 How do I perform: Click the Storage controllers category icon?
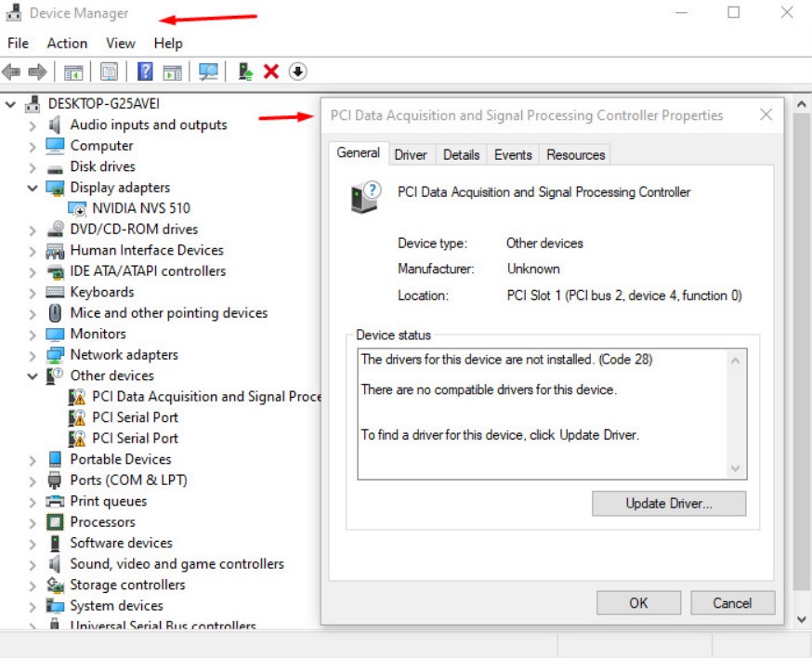[x=55, y=585]
